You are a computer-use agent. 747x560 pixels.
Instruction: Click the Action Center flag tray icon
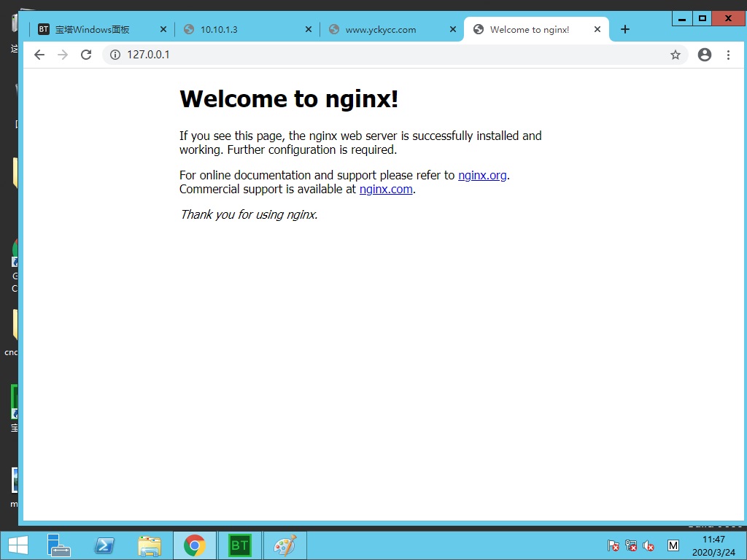point(613,545)
